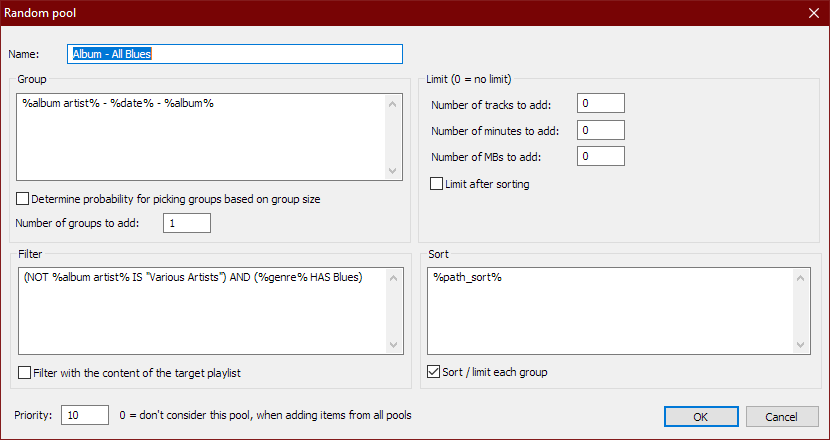Click the Group box scroll down arrow
The height and width of the screenshot is (440, 830).
tap(392, 171)
